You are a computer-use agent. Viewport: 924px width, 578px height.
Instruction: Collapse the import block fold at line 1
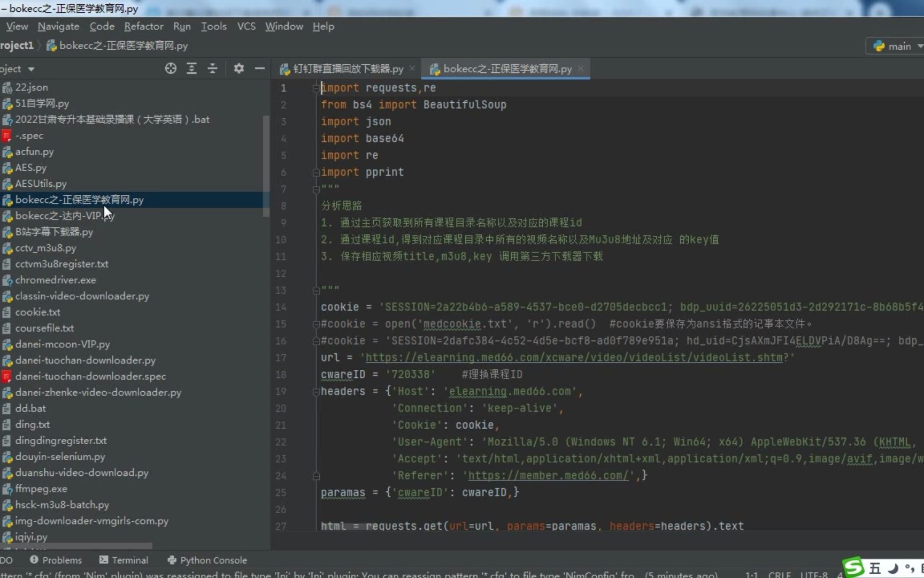click(315, 88)
